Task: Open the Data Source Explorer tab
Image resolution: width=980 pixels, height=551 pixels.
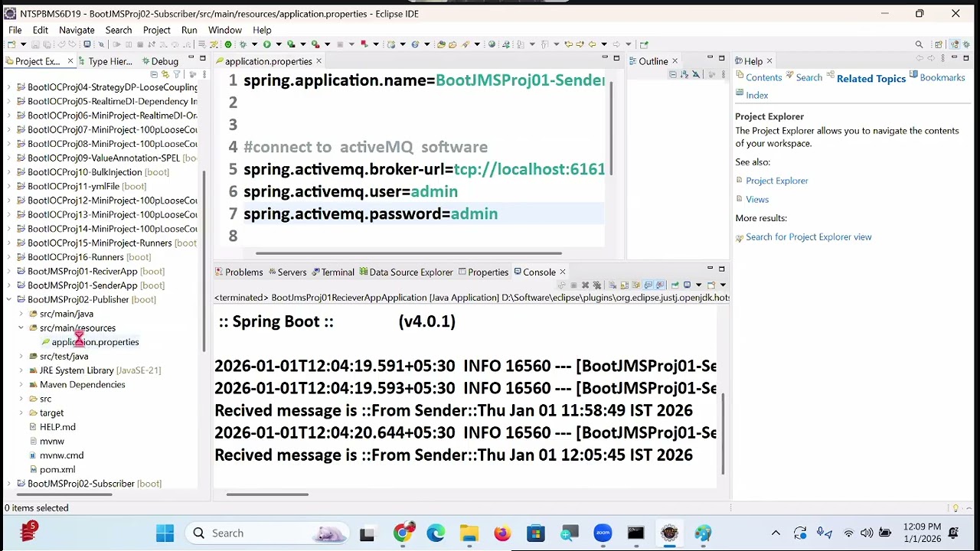Action: pos(406,272)
